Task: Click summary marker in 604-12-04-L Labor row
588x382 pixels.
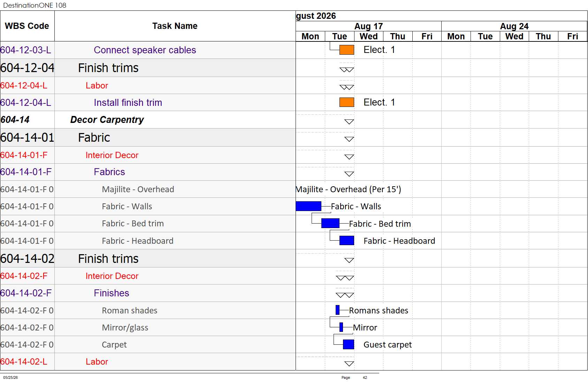Action: (x=347, y=87)
